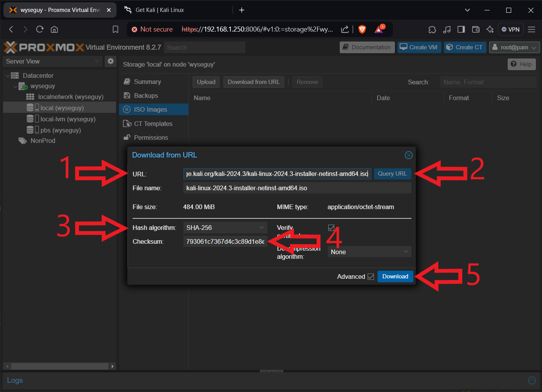Open the Backups section
The width and height of the screenshot is (542, 392).
[154, 95]
